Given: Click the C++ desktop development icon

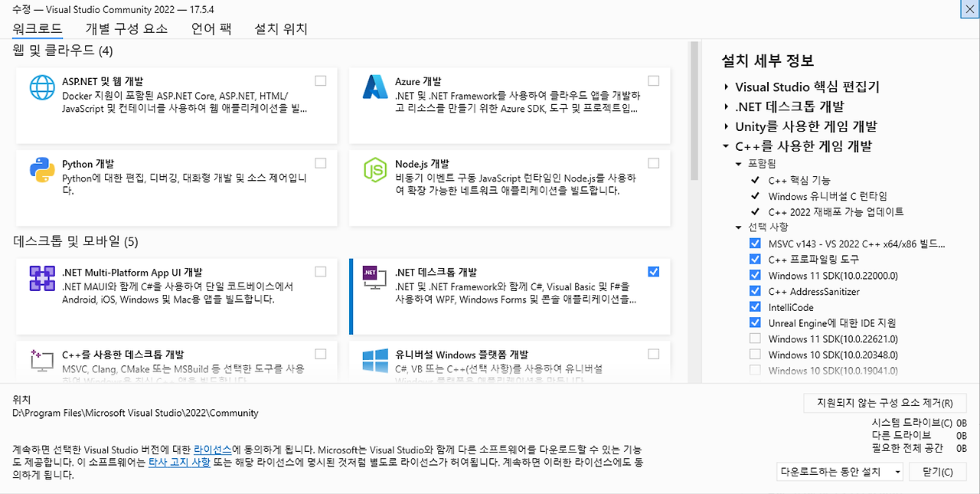Looking at the screenshot, I should 41,361.
